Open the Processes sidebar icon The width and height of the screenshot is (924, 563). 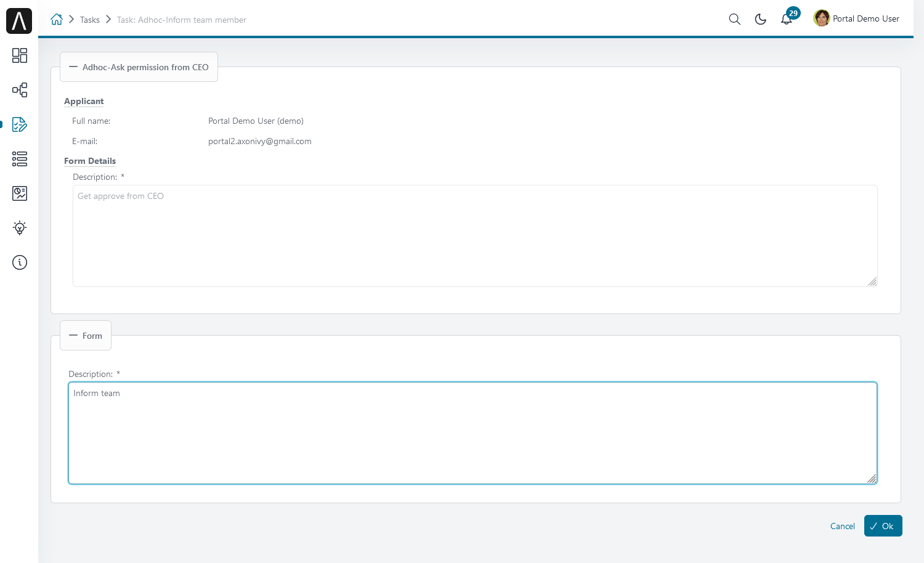point(20,90)
